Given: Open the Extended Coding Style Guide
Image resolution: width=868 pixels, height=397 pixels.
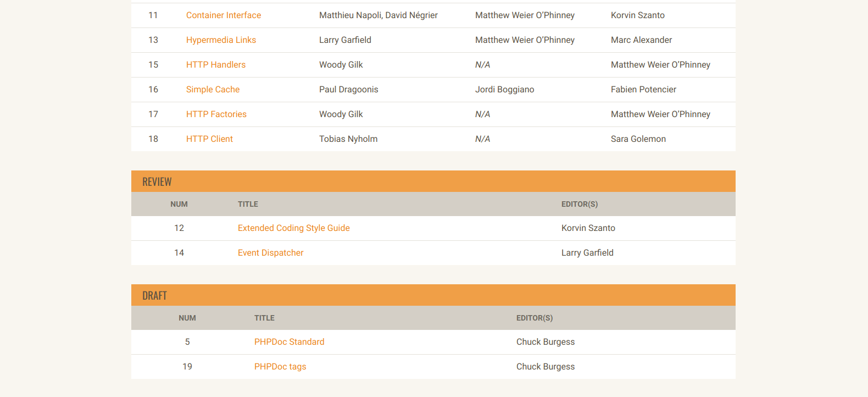Looking at the screenshot, I should (x=293, y=228).
